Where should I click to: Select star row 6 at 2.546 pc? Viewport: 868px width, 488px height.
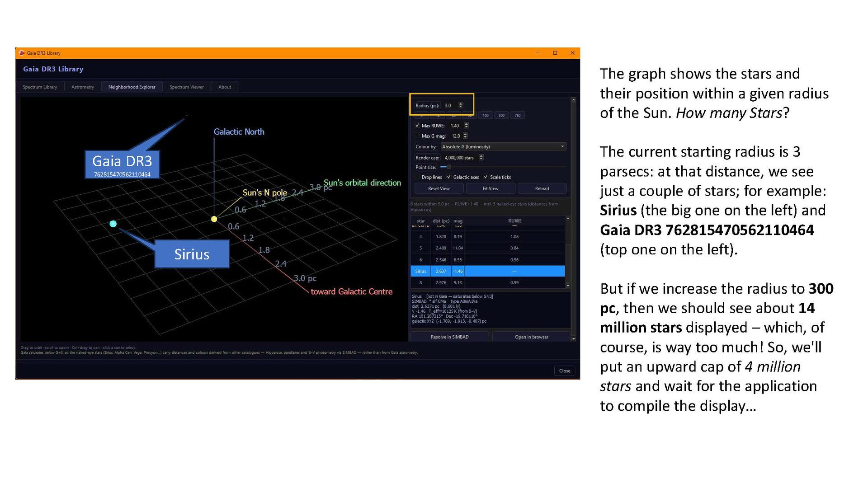tap(488, 260)
